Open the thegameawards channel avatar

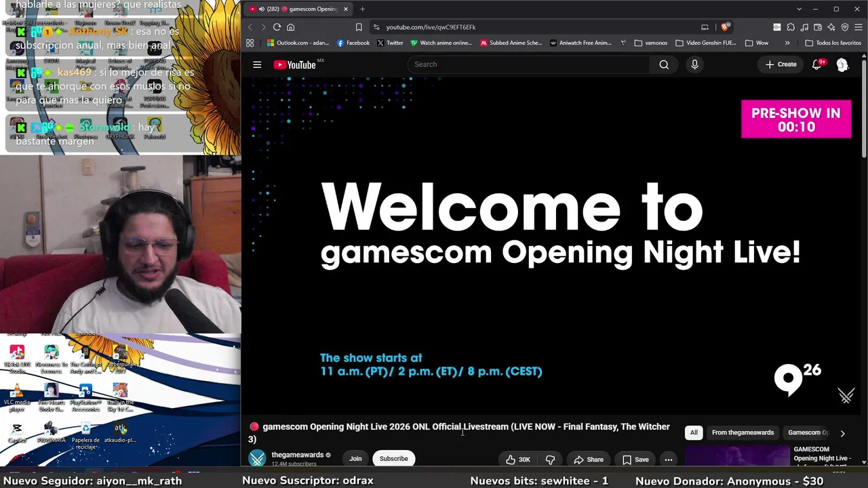257,459
